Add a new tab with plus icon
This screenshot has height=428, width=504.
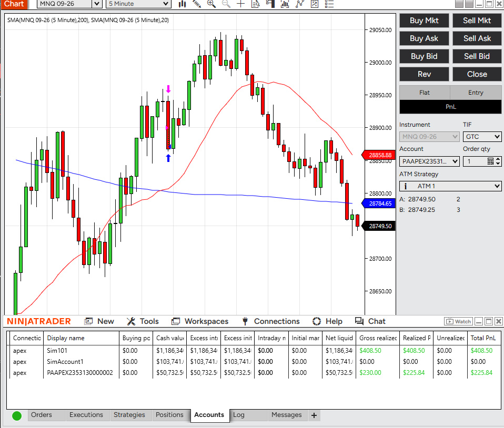pyautogui.click(x=314, y=415)
